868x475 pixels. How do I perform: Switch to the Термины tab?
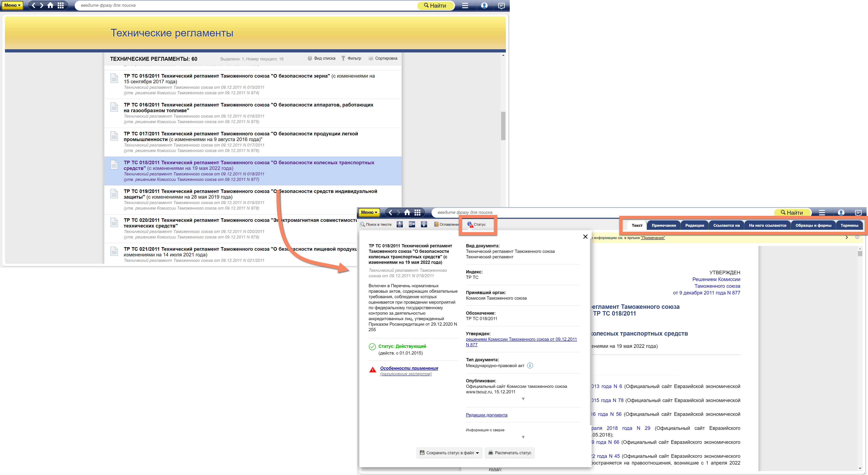click(x=849, y=225)
